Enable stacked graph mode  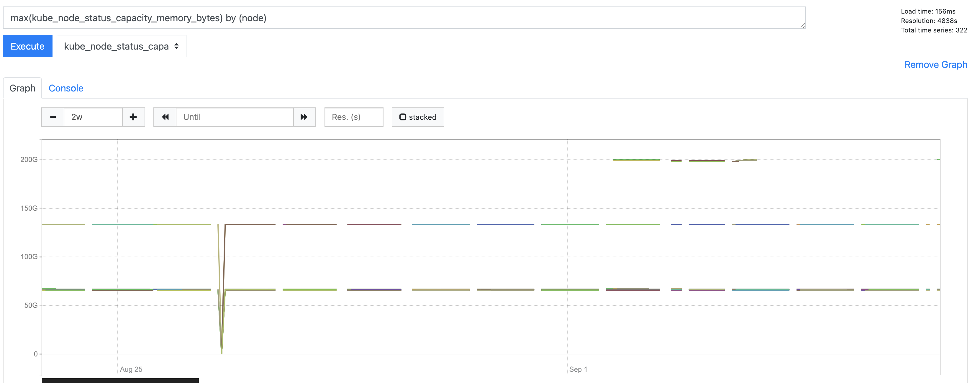[417, 117]
